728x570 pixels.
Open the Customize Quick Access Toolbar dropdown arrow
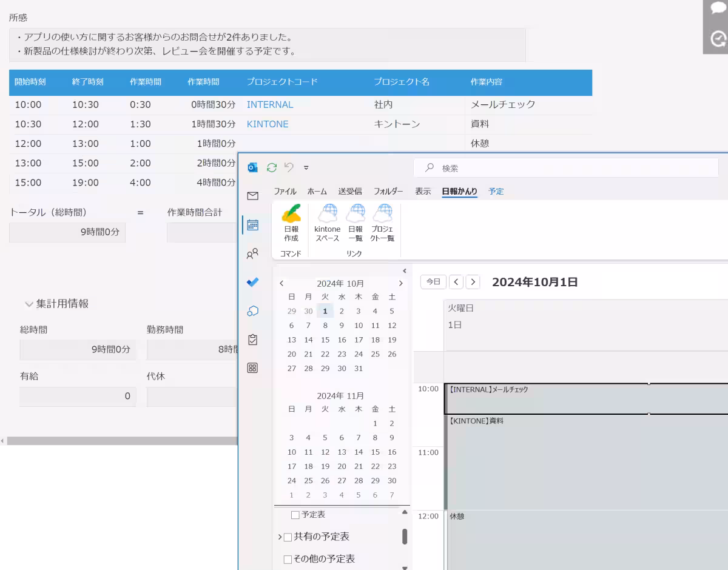(x=306, y=168)
